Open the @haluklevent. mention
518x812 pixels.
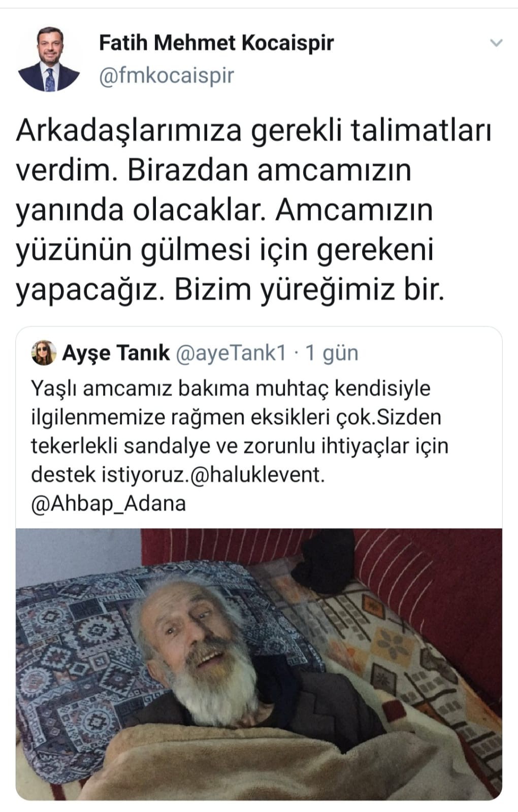click(x=256, y=475)
